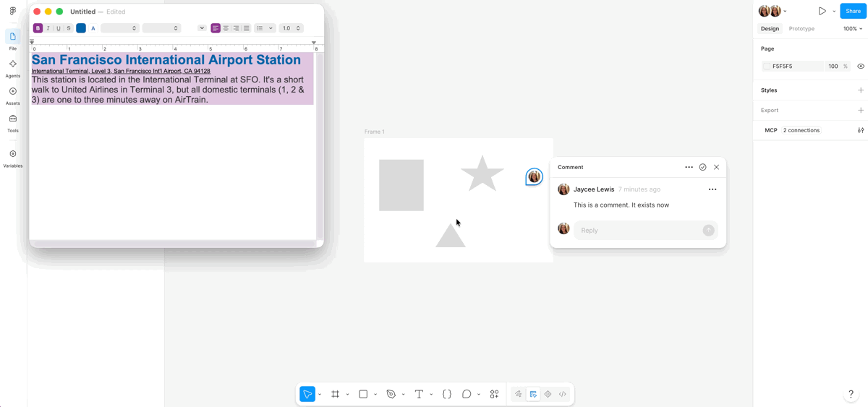Toggle strikethrough formatting in TextEdit toolbar
The width and height of the screenshot is (868, 407).
(x=69, y=28)
